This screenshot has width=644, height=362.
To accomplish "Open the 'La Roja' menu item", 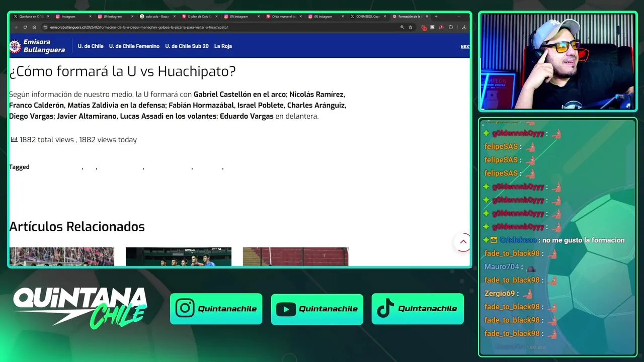I will tap(223, 46).
